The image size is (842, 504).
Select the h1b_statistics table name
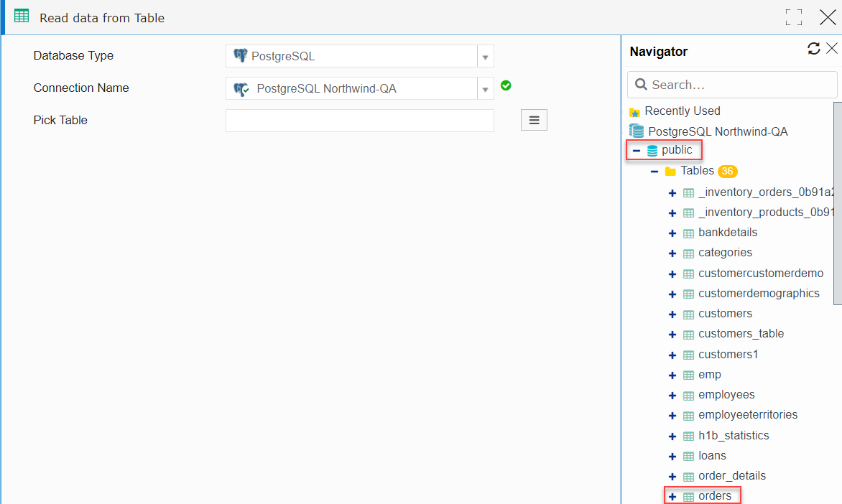point(734,435)
